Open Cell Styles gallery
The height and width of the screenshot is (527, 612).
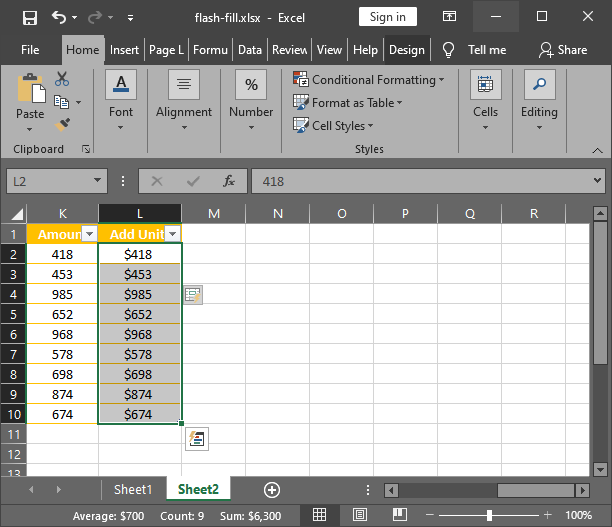coord(333,126)
